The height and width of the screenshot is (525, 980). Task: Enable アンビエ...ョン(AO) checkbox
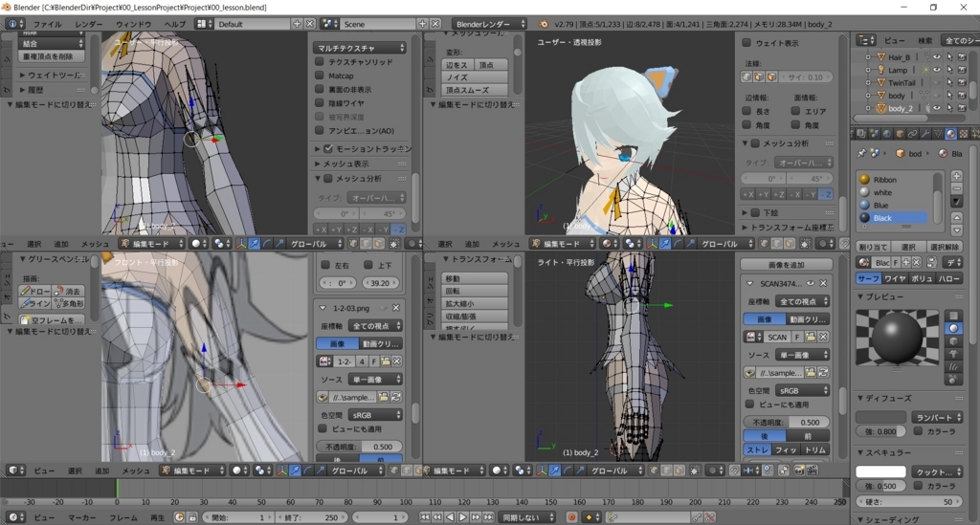320,130
